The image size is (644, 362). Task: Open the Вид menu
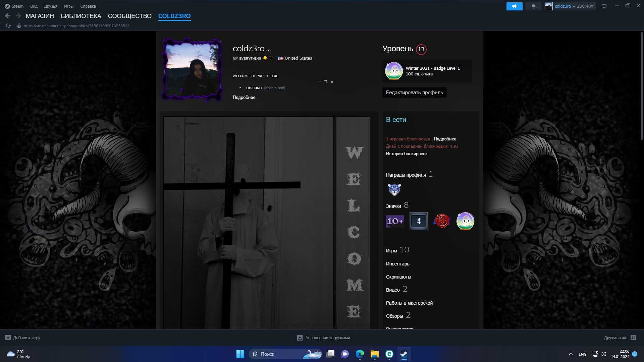click(x=34, y=6)
